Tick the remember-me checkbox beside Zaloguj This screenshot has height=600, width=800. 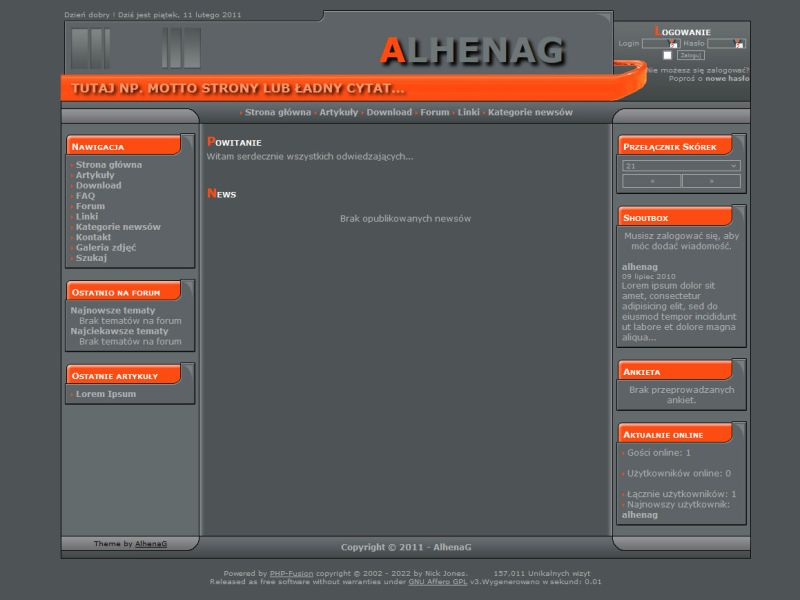pyautogui.click(x=668, y=56)
